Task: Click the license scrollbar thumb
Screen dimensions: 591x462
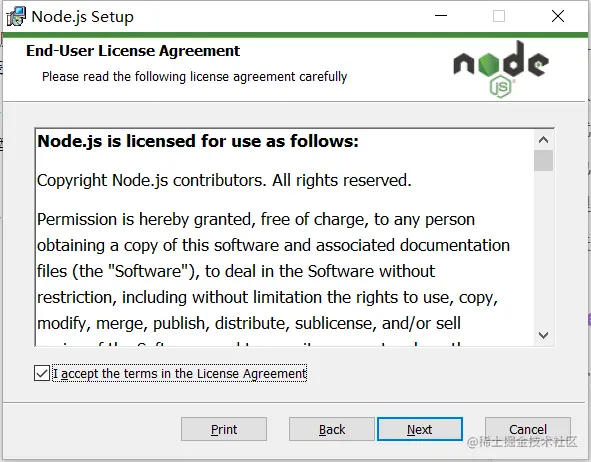Action: pos(543,160)
